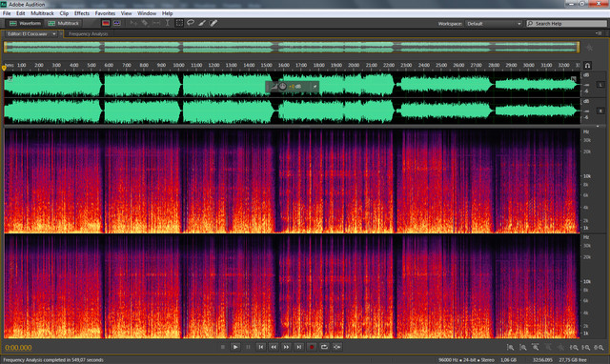
Task: Open the File menu
Action: click(7, 13)
